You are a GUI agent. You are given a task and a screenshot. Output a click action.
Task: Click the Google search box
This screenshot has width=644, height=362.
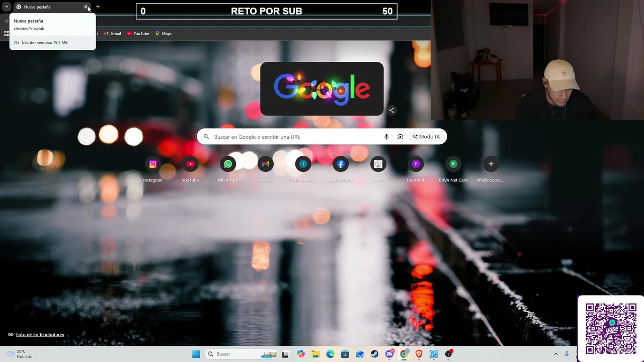(322, 137)
